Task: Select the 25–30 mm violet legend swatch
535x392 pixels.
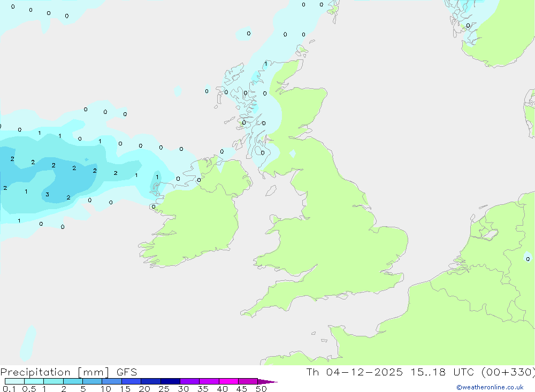Action: (x=170, y=381)
